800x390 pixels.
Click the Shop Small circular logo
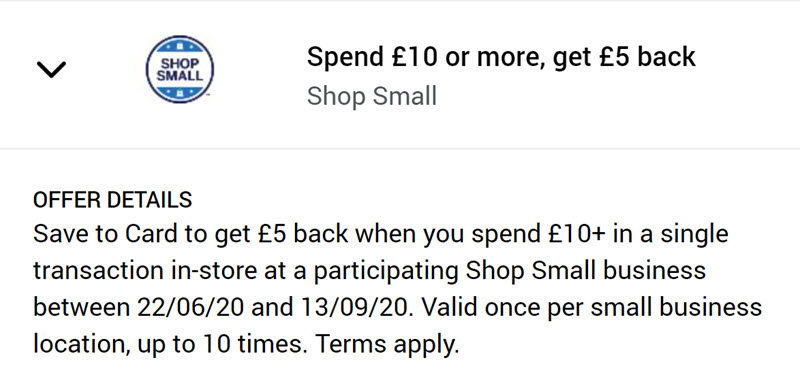click(180, 69)
